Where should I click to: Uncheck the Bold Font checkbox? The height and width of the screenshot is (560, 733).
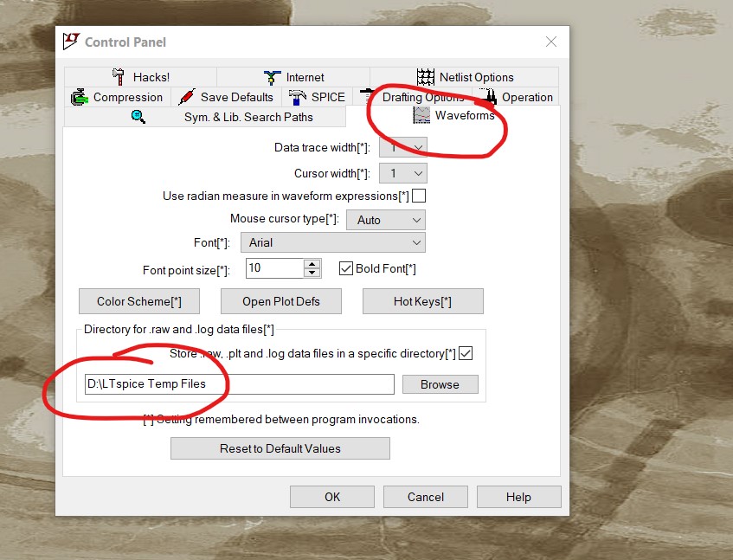click(346, 268)
